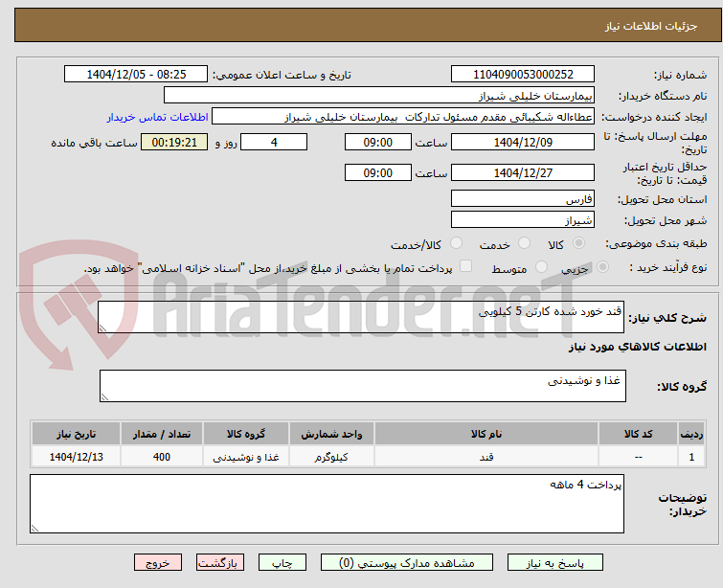
Task: Click the price validity date 1404/12/27
Action: point(523,173)
